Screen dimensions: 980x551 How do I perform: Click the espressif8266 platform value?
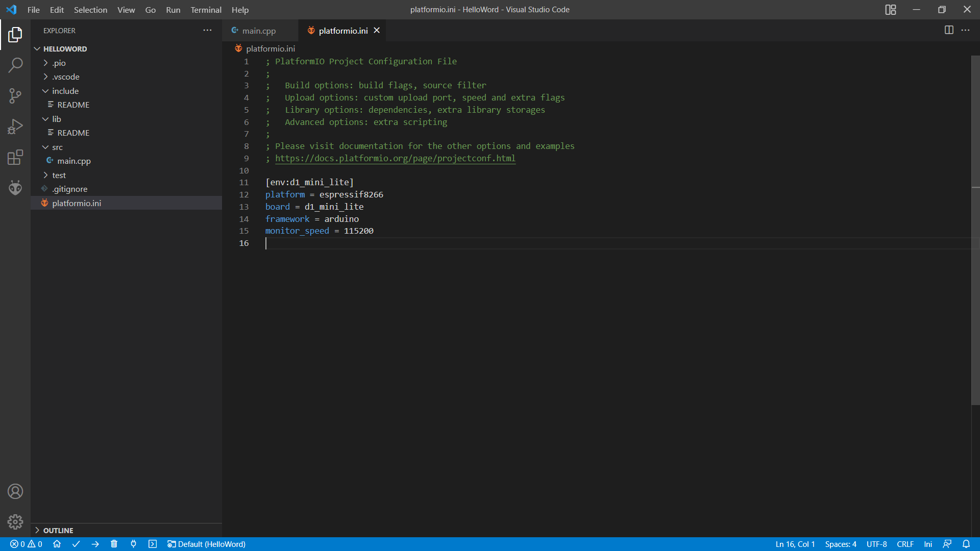click(351, 194)
